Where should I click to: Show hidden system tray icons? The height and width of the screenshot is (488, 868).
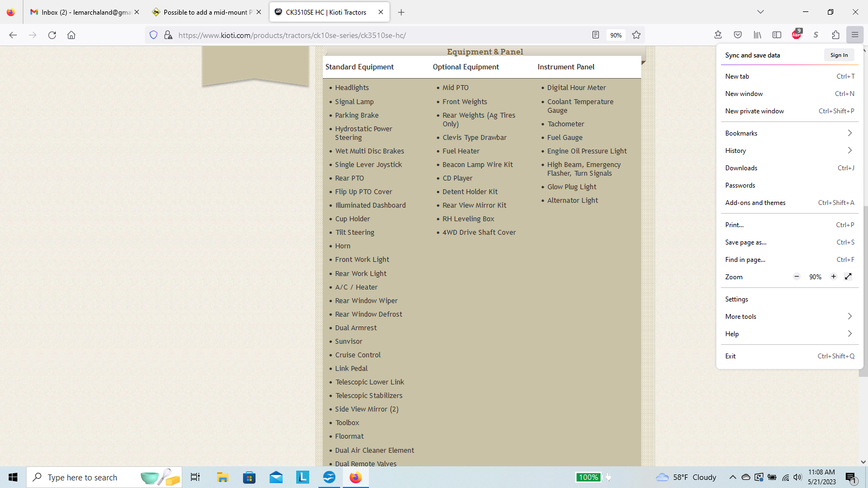click(732, 477)
